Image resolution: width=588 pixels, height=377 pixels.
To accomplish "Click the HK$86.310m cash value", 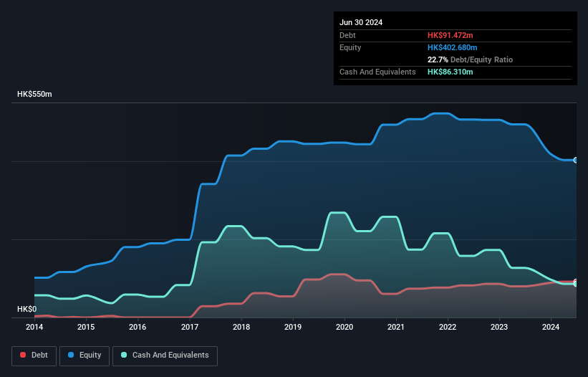I will 450,72.
